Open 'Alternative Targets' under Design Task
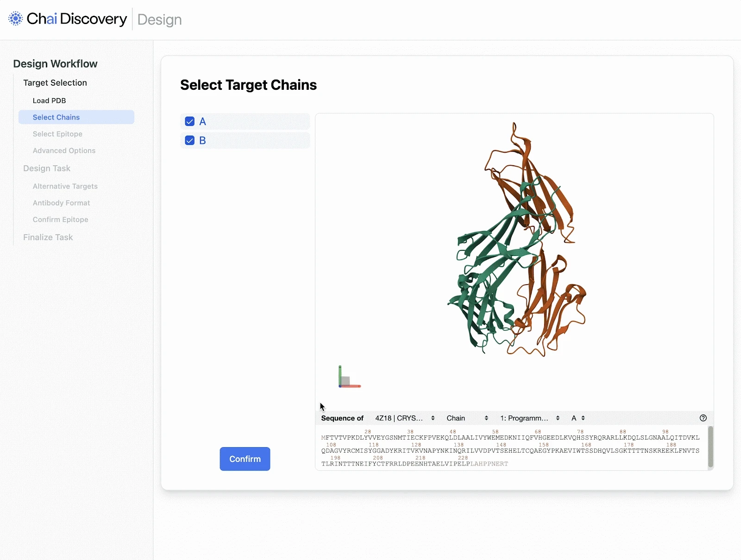Image resolution: width=741 pixels, height=560 pixels. pos(65,186)
